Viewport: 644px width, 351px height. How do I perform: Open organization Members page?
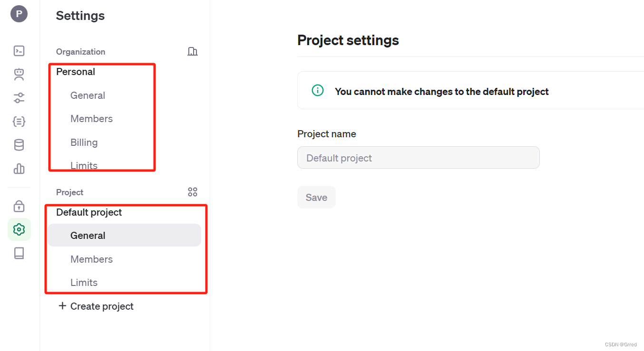[91, 119]
